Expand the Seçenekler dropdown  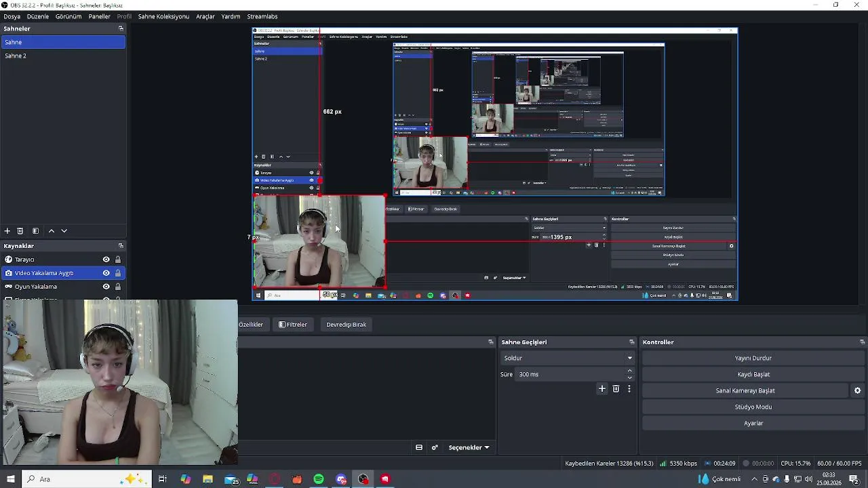(x=469, y=447)
